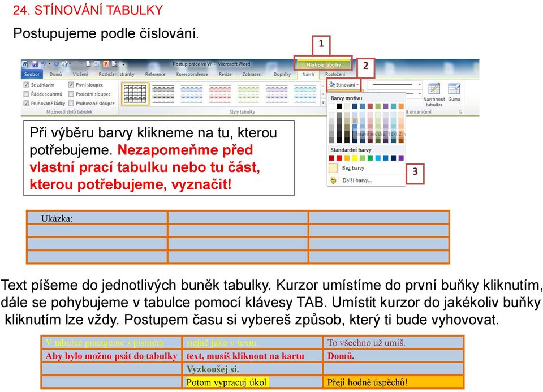Screen dimensions: 543x392
Task: Select the green banded table style
Action: [248, 94]
